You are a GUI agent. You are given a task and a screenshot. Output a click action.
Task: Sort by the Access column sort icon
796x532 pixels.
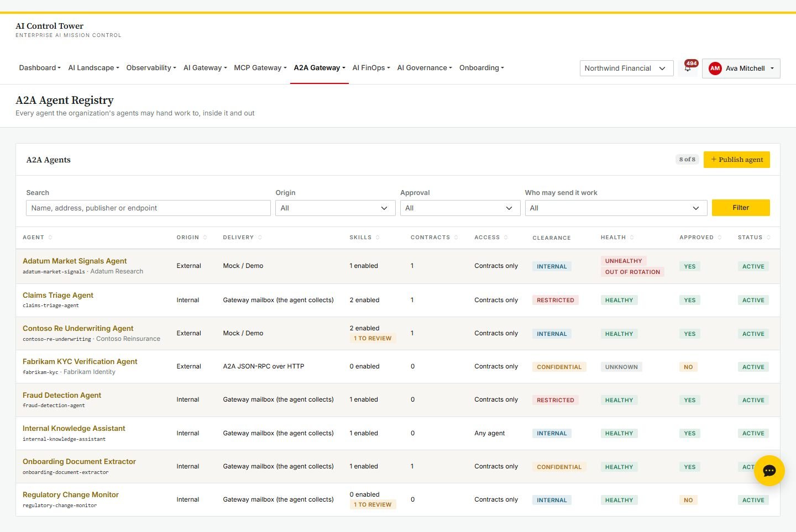point(506,238)
